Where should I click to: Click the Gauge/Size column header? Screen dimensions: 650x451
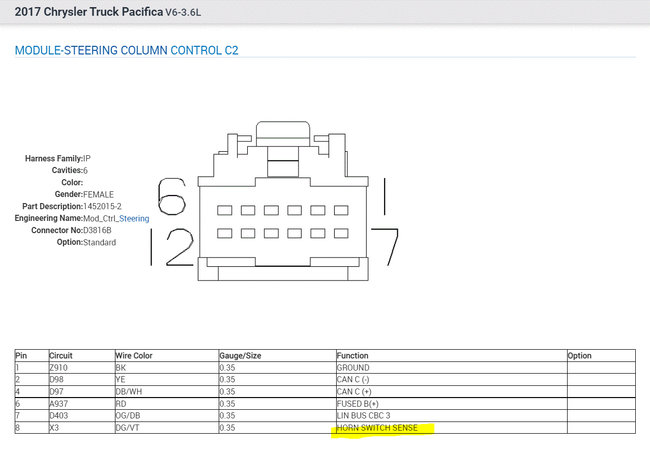point(277,356)
